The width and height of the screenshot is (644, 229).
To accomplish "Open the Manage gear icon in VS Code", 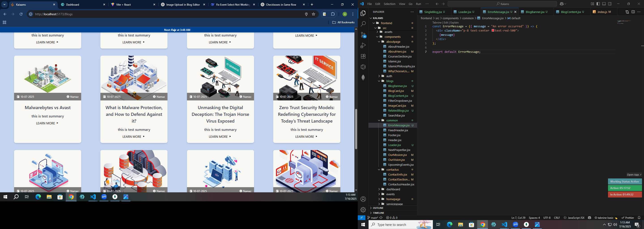I will 363,210.
